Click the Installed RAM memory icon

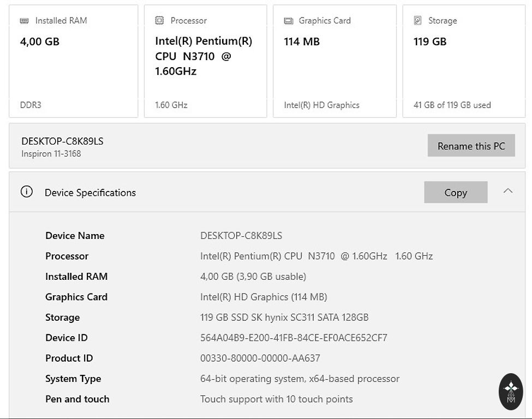click(24, 21)
